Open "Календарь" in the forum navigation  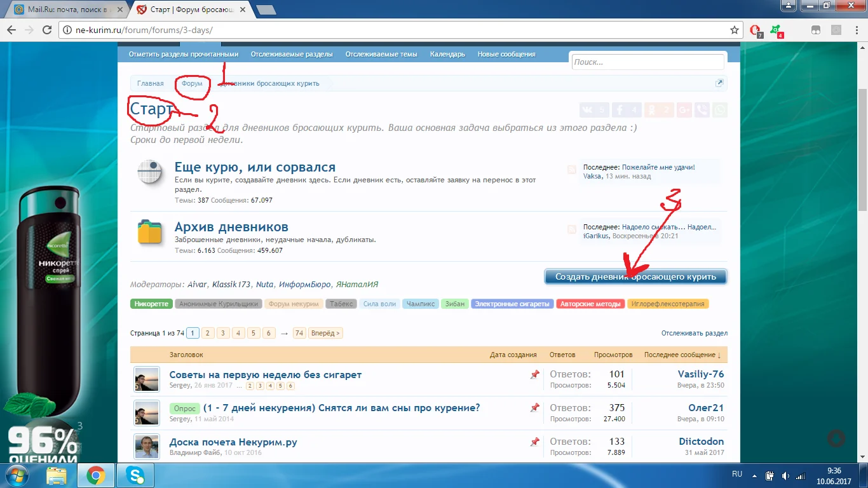pos(447,54)
